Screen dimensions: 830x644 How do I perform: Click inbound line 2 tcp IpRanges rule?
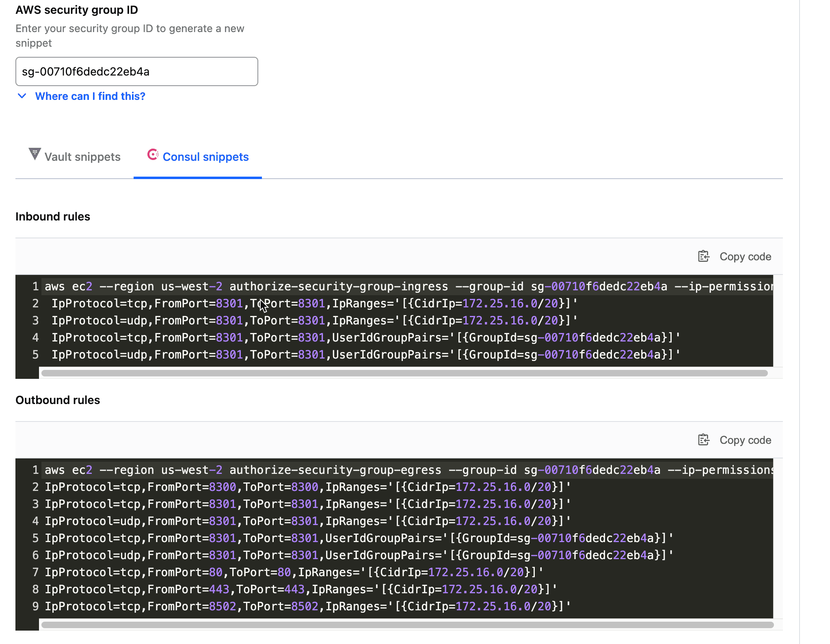click(315, 304)
